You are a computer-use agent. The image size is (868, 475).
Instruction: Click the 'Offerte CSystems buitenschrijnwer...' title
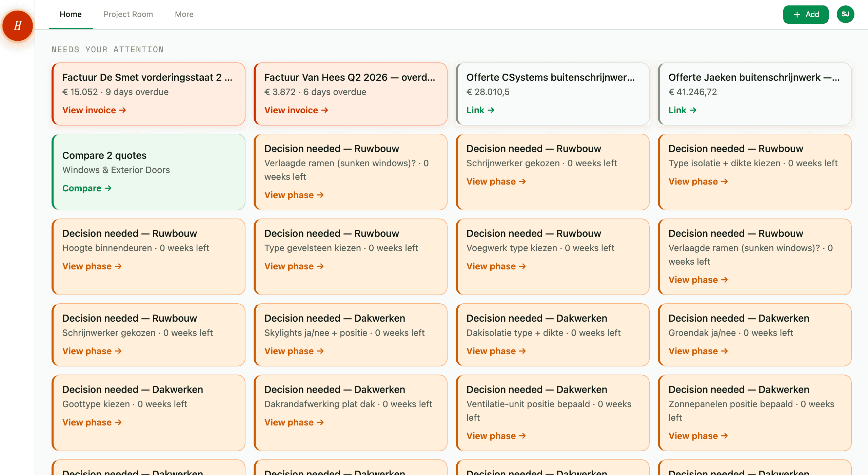pos(551,77)
